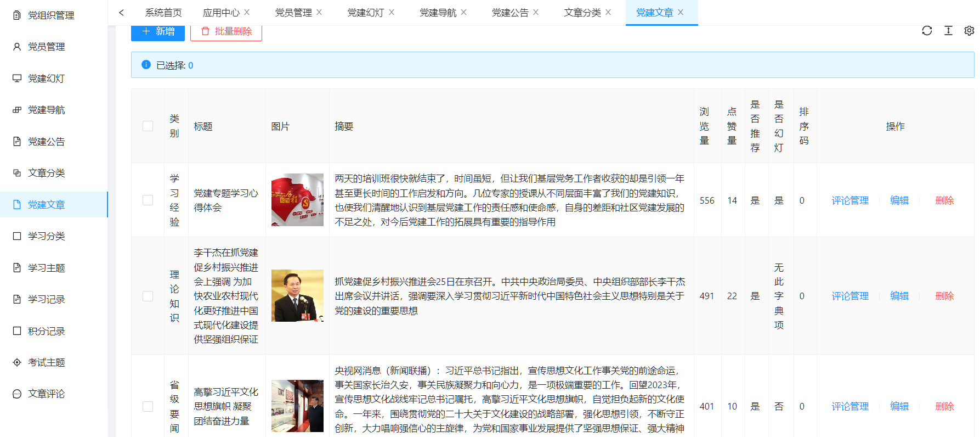This screenshot has height=437, width=980.
Task: Close the 应用中心 tab
Action: click(x=247, y=13)
